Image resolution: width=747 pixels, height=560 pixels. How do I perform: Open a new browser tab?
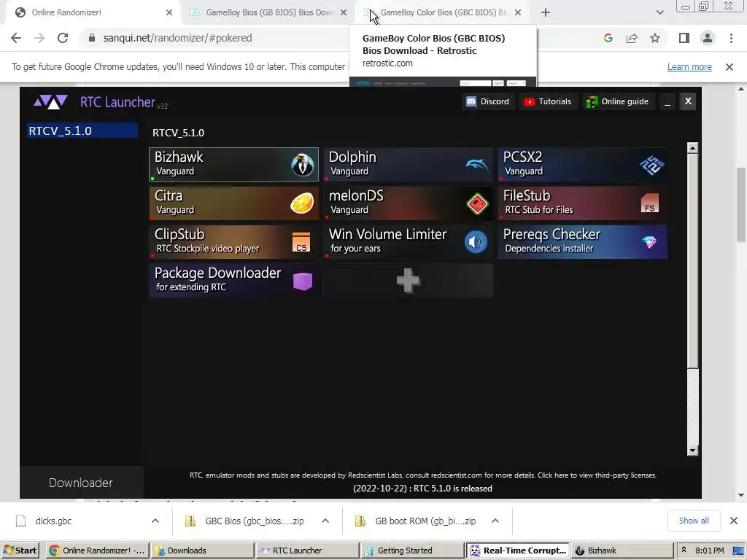[x=546, y=12]
